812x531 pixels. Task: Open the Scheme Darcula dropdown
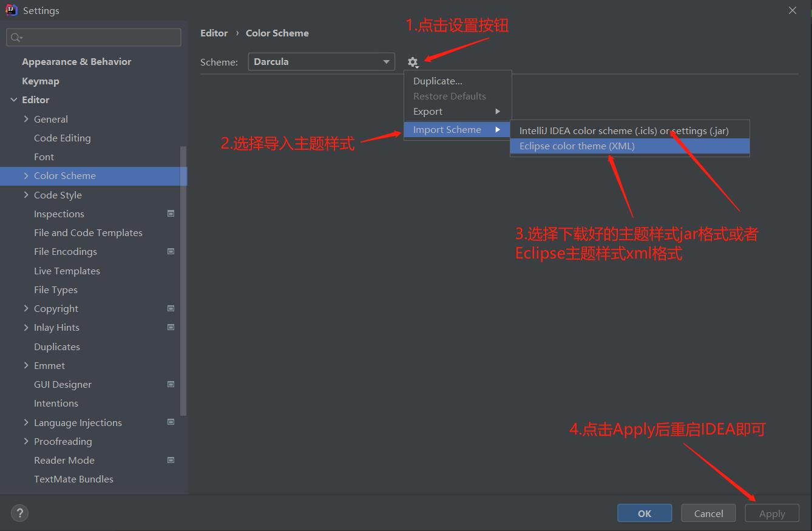click(x=321, y=62)
